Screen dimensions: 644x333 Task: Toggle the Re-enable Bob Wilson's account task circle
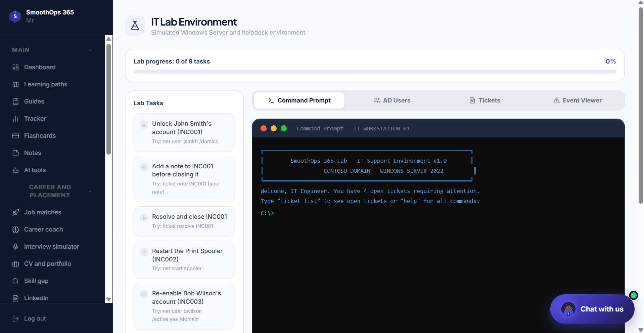tap(144, 294)
